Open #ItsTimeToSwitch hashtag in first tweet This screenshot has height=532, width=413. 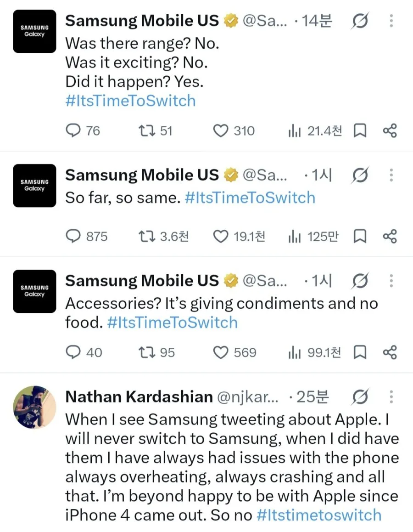pos(130,101)
